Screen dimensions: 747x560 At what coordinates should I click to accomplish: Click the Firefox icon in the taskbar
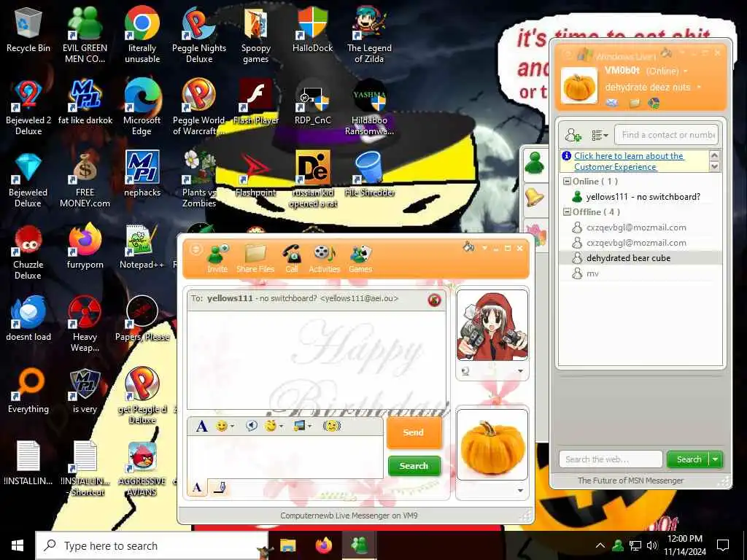324,545
